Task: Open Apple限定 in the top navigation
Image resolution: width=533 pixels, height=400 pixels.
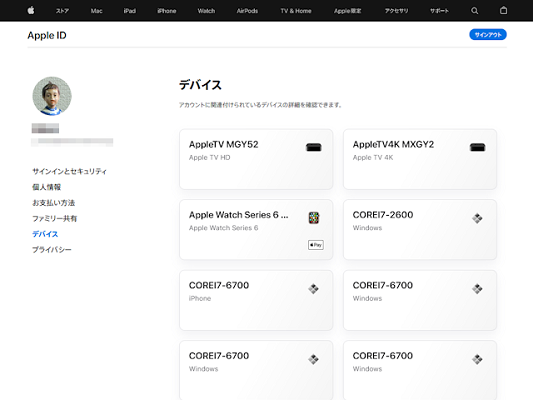Action: tap(347, 11)
